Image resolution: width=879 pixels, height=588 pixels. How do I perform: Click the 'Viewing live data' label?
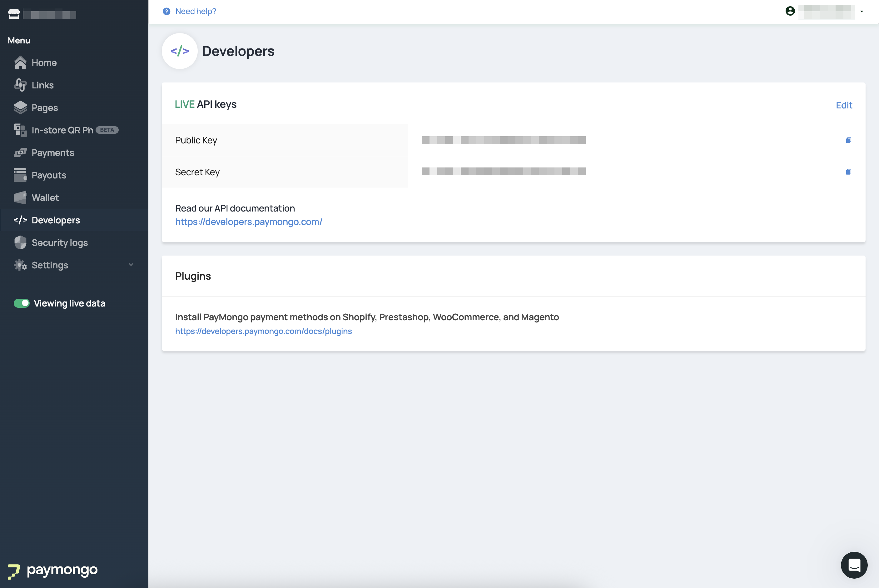tap(69, 303)
